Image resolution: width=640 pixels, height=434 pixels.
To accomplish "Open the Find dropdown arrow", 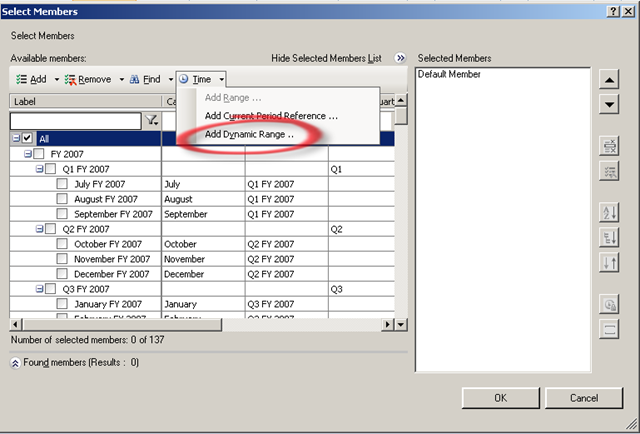I will (171, 79).
